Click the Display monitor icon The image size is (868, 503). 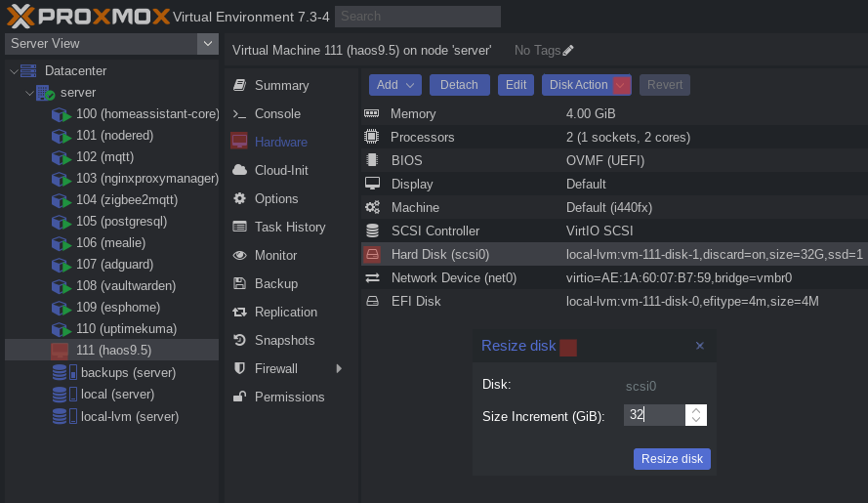[x=372, y=184]
